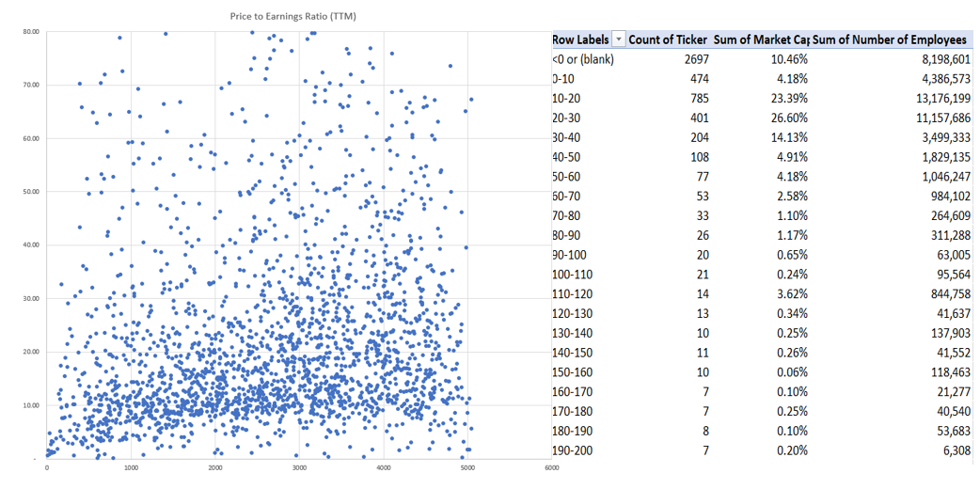
Task: Select the Sum of Number of Employees header
Action: point(890,39)
